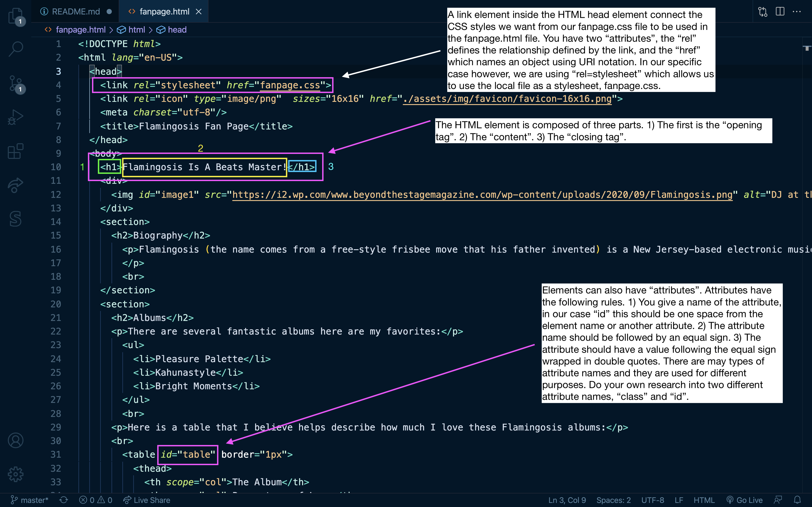
Task: Open the Accounts icon in sidebar
Action: click(15, 440)
